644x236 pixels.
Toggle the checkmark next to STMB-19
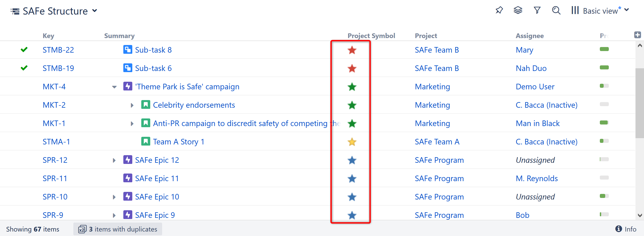click(24, 68)
